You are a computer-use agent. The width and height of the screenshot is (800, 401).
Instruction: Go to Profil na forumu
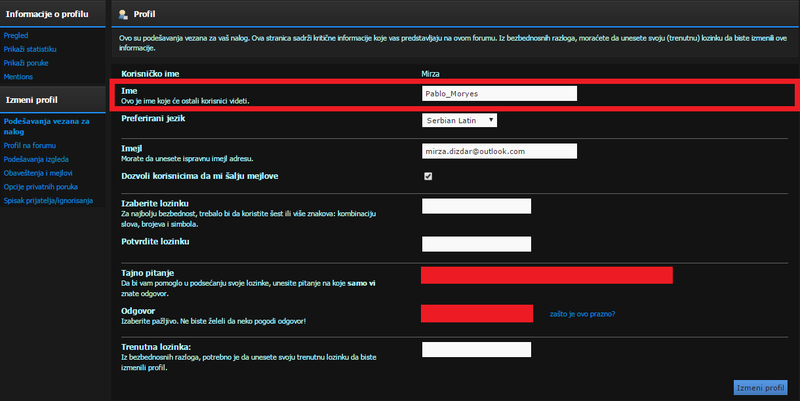(32, 145)
